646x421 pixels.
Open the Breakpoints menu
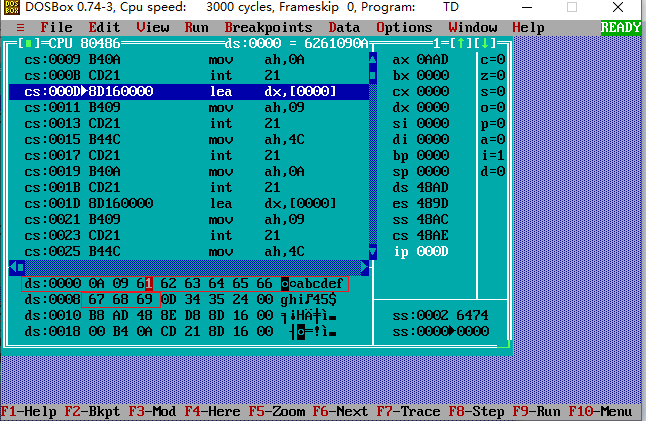[x=268, y=28]
